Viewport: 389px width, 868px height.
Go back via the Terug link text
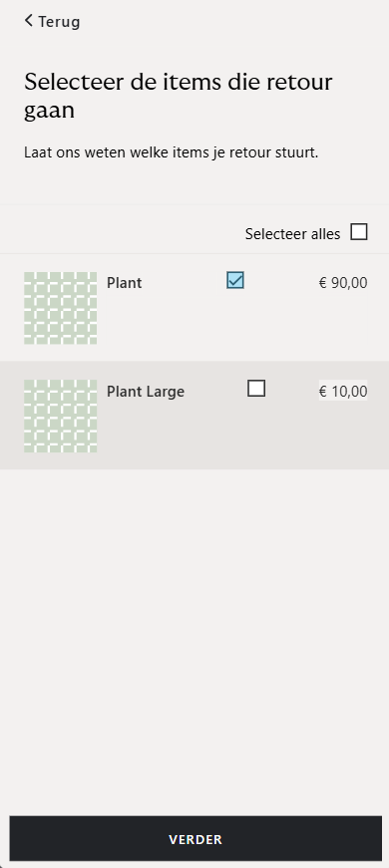coord(59,22)
